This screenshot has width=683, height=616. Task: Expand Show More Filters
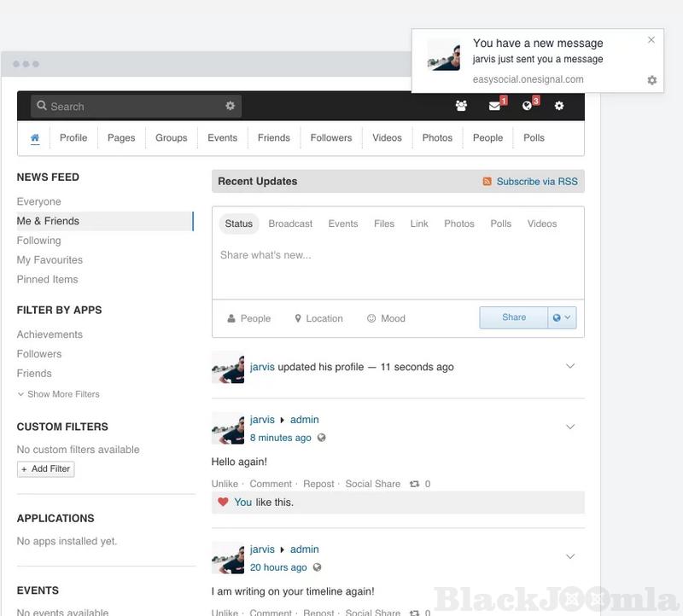coord(58,394)
